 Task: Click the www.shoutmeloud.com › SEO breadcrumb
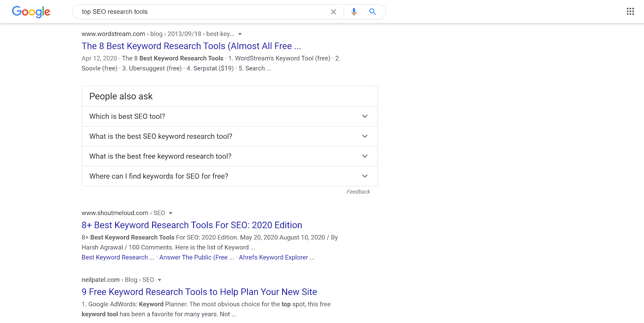(x=123, y=213)
